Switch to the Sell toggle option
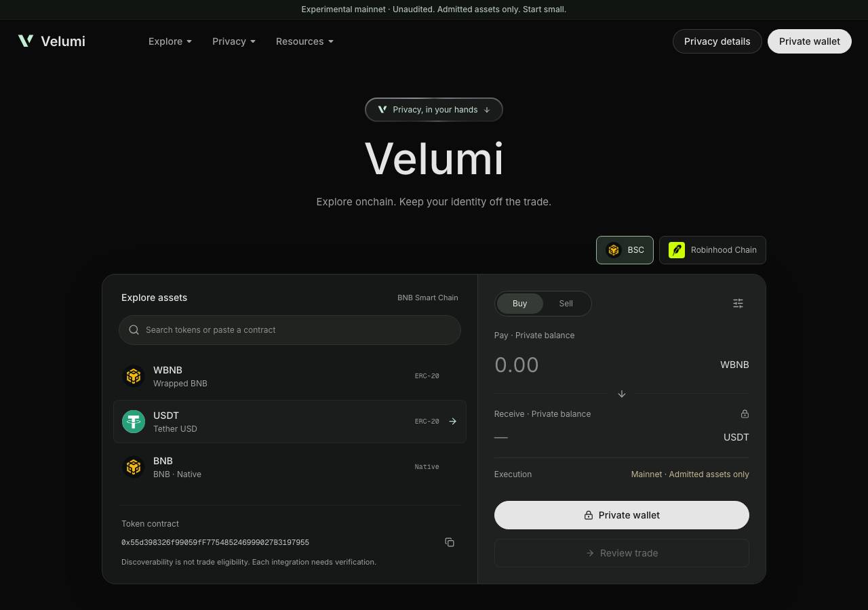Image resolution: width=868 pixels, height=610 pixels. point(566,304)
